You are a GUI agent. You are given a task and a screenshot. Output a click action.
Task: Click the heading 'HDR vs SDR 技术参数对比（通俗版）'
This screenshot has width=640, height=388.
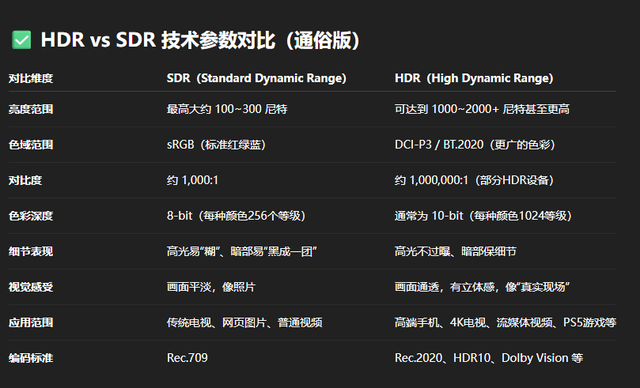[200, 40]
